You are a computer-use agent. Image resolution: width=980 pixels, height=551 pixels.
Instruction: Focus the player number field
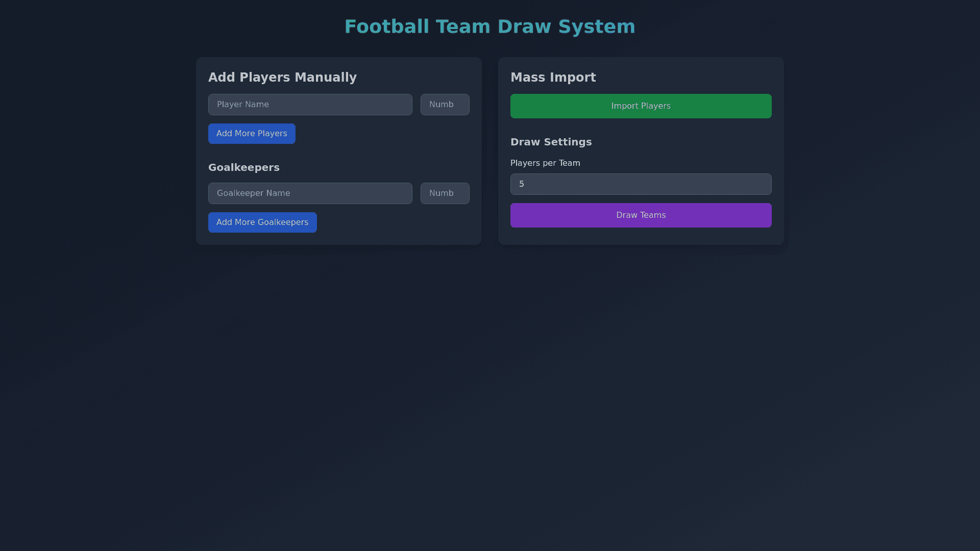tap(445, 105)
